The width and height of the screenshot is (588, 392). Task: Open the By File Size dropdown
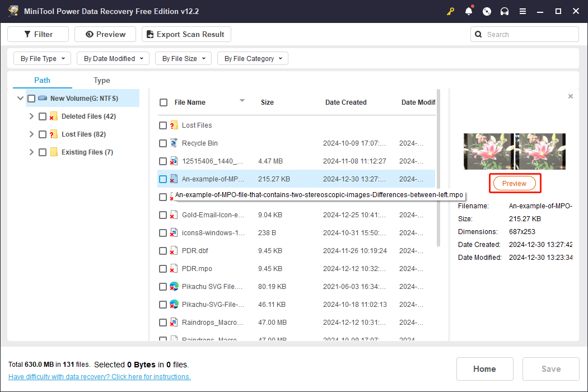[x=183, y=58]
